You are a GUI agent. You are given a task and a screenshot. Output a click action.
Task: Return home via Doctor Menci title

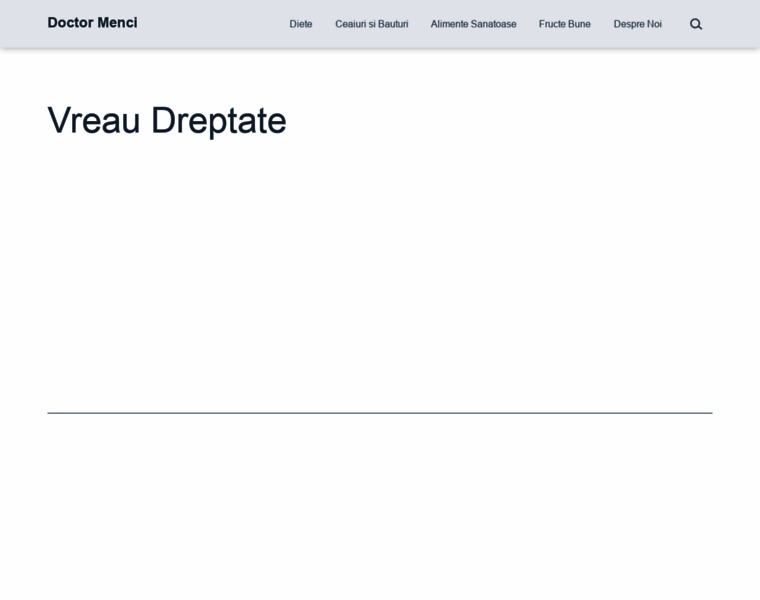[x=92, y=23]
